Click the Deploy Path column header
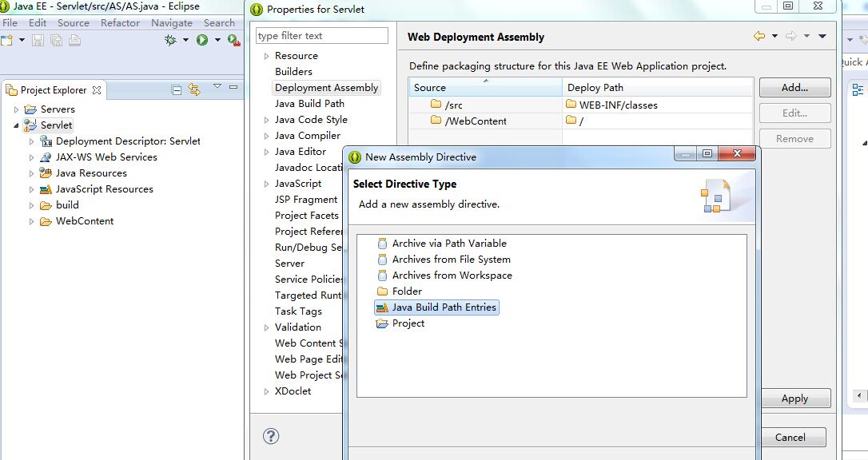 658,87
